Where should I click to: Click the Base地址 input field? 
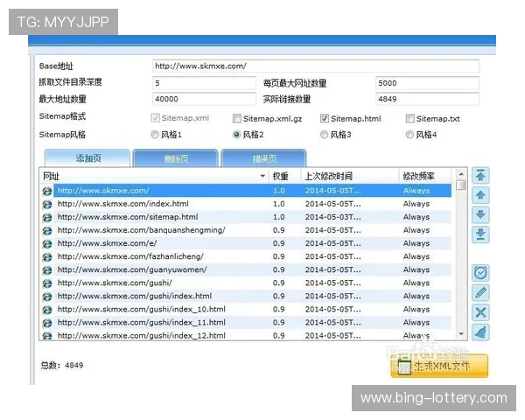click(x=316, y=66)
